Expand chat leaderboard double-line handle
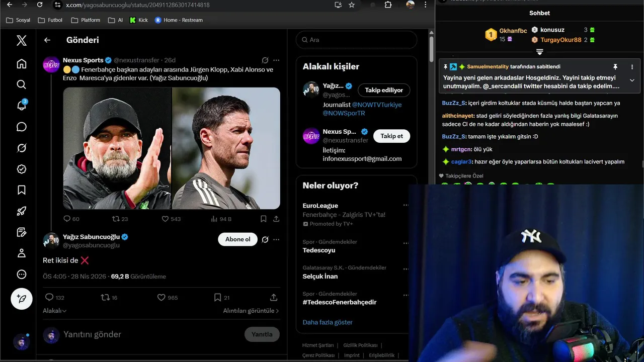 point(539,52)
